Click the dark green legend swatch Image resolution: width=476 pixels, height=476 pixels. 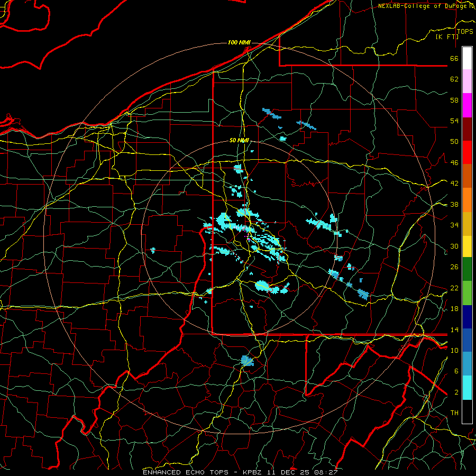(x=467, y=269)
